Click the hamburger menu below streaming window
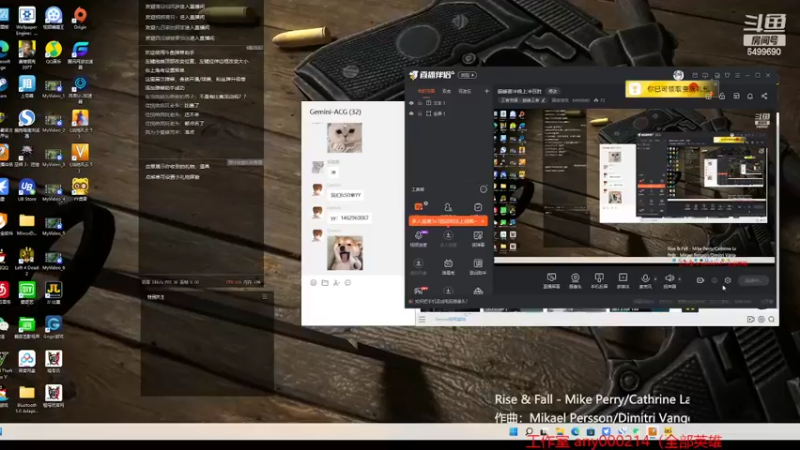 (422, 319)
